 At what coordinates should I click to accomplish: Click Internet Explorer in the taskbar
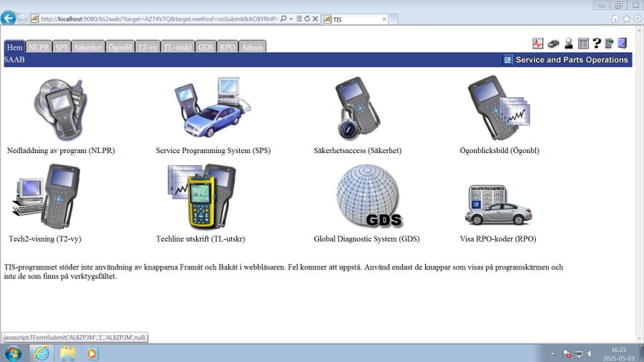(42, 353)
